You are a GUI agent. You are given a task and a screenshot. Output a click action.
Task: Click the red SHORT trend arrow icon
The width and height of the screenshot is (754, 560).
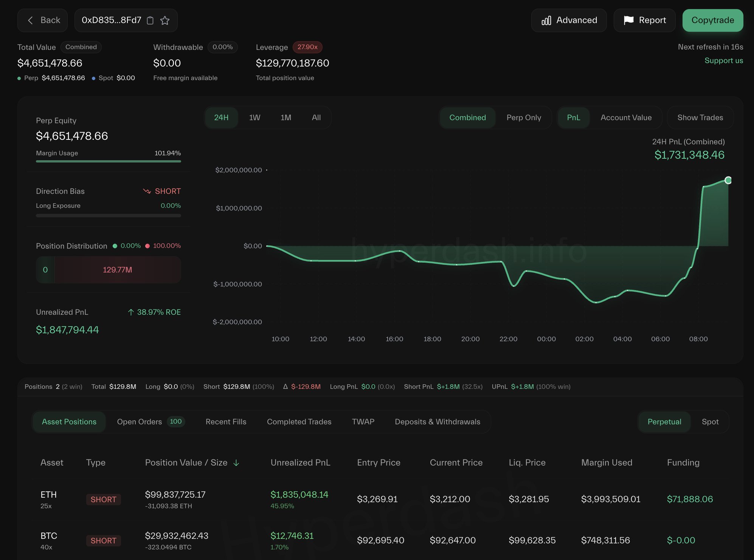click(x=147, y=191)
